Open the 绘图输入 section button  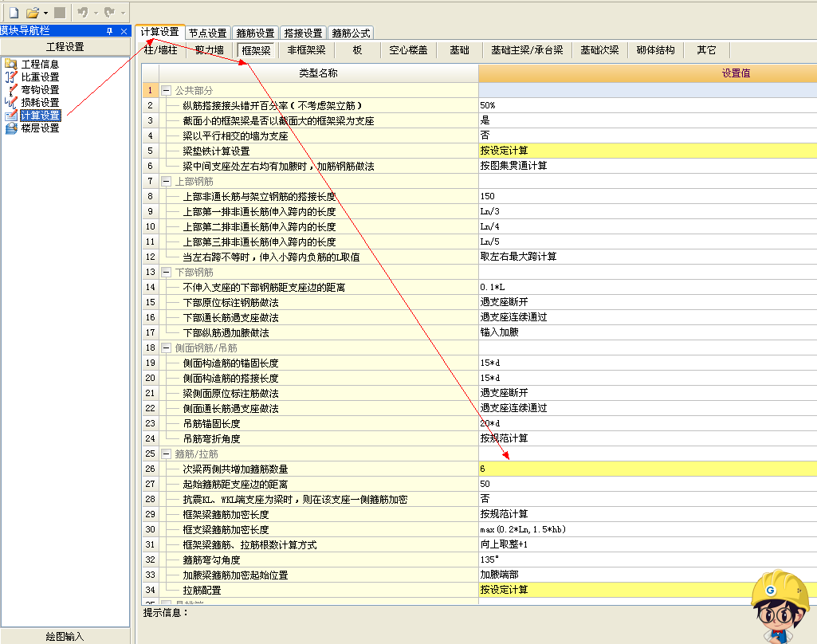(x=65, y=636)
